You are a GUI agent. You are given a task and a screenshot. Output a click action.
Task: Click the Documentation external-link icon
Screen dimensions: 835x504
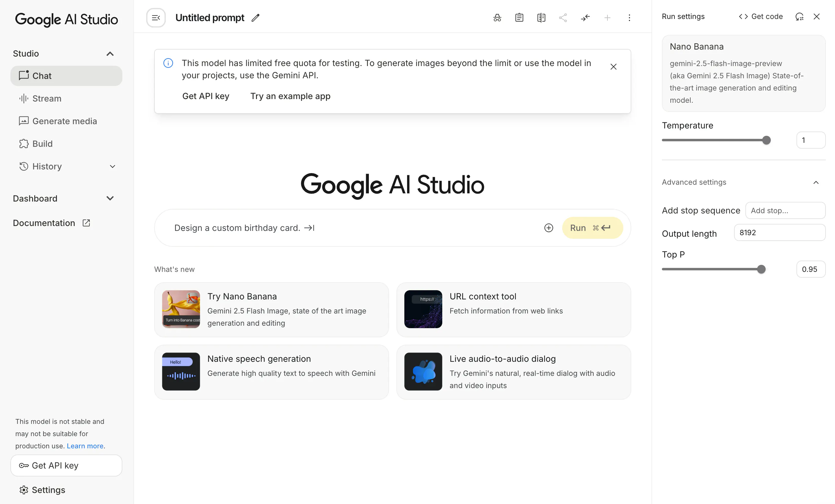86,223
